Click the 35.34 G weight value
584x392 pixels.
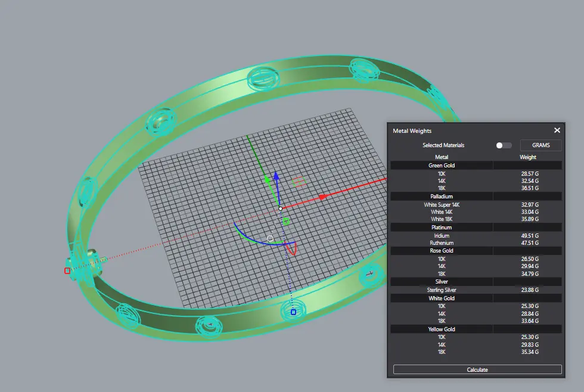pyautogui.click(x=530, y=352)
